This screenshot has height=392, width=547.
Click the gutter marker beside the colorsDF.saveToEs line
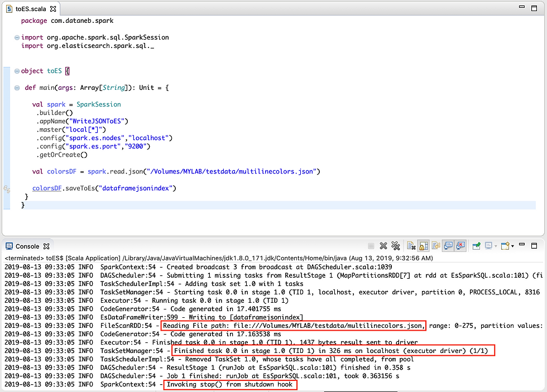point(7,188)
